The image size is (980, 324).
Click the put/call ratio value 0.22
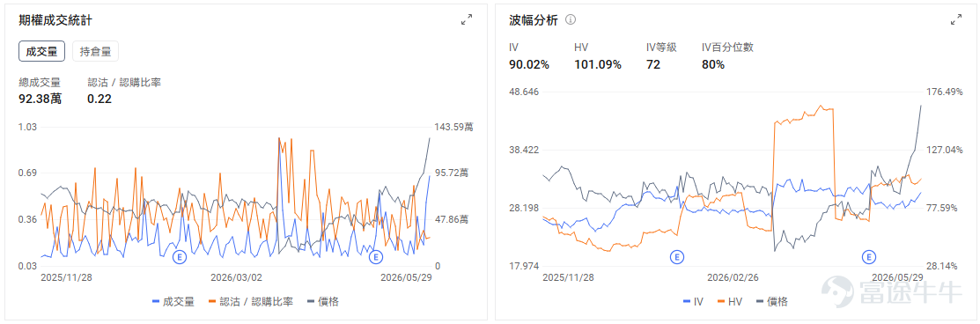pyautogui.click(x=99, y=99)
